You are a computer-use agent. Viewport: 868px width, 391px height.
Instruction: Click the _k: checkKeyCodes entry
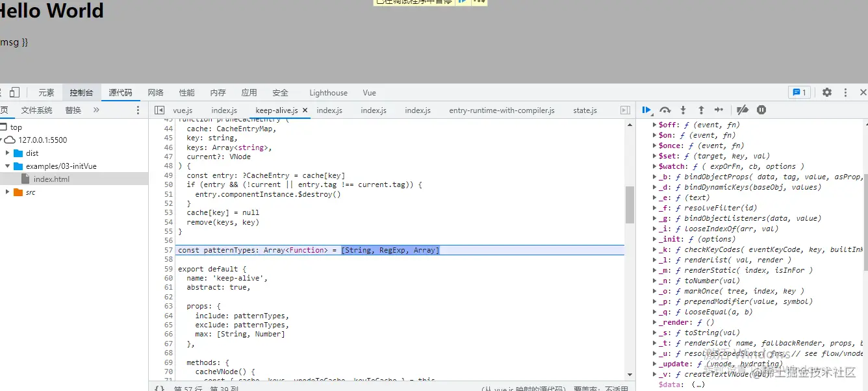(x=760, y=249)
